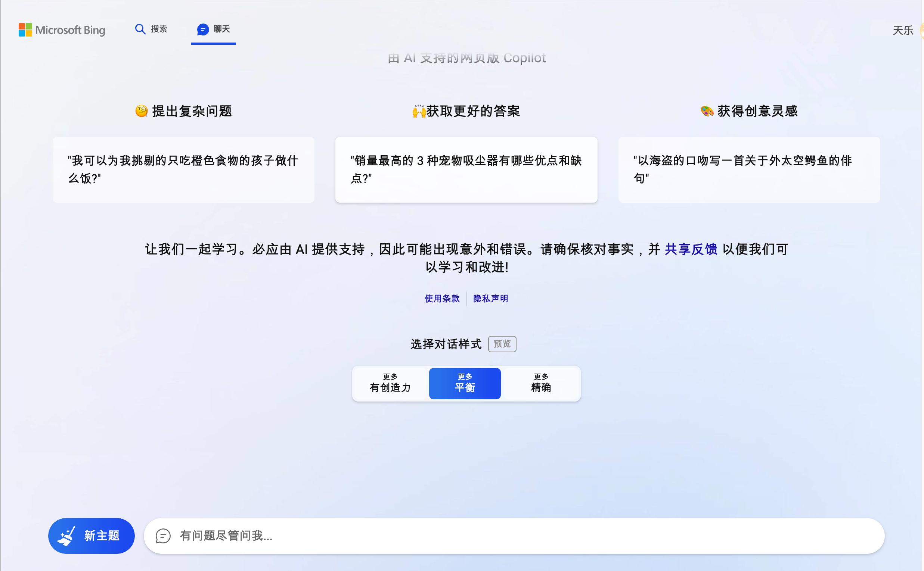Click the chat icon inside the message input box
Viewport: 924px width, 571px height.
pos(162,536)
